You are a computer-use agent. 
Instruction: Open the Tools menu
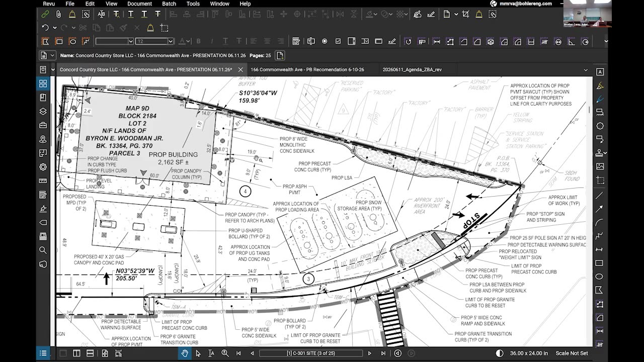tap(193, 4)
